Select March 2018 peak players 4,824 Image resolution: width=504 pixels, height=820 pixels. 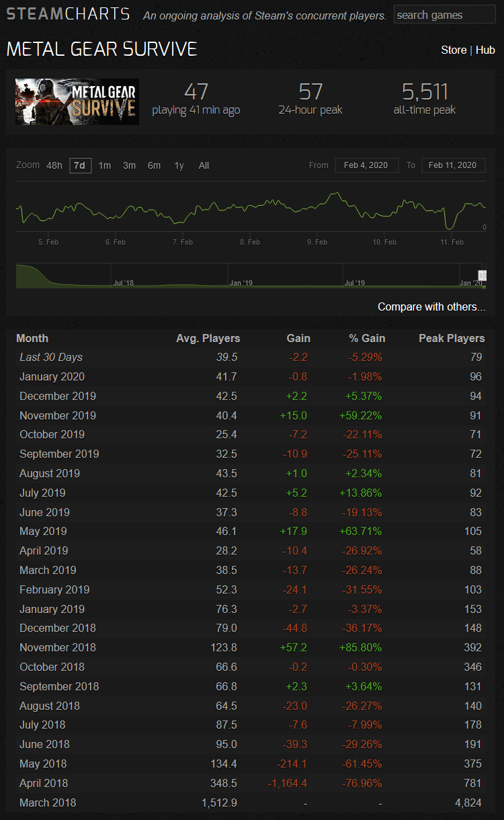pyautogui.click(x=469, y=803)
